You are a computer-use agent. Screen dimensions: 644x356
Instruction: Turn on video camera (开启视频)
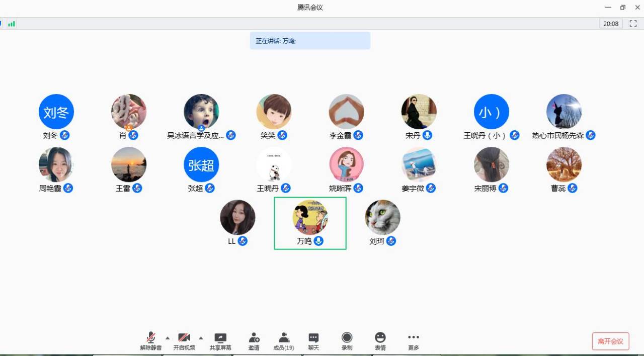click(x=184, y=338)
